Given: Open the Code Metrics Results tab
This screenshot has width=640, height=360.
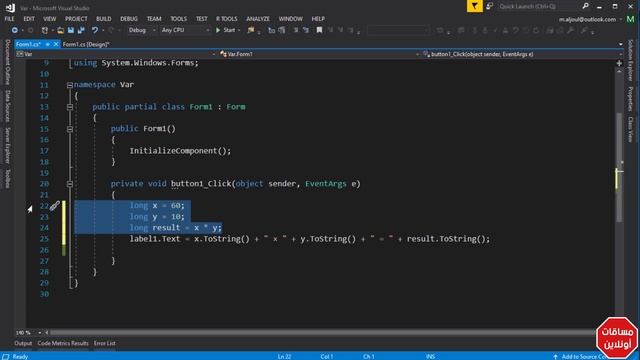Looking at the screenshot, I should coord(63,343).
